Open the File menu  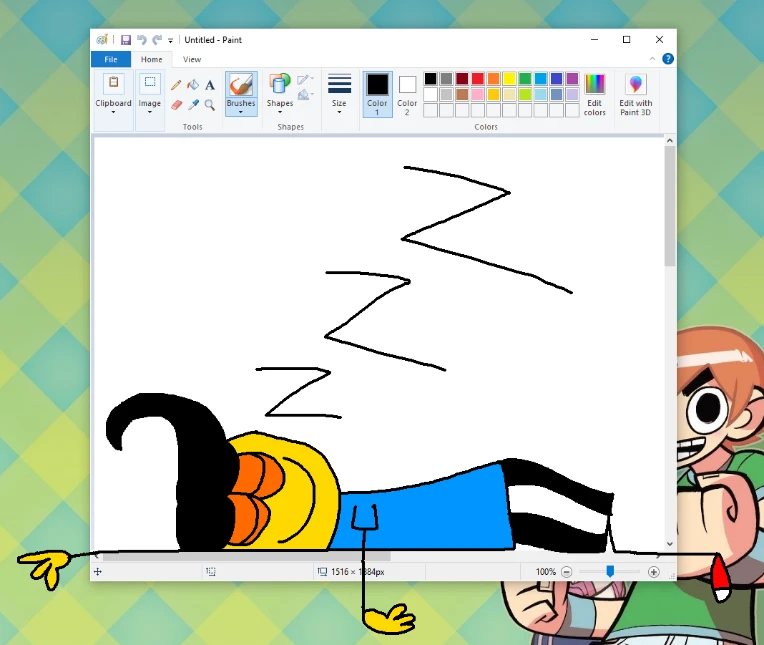110,59
